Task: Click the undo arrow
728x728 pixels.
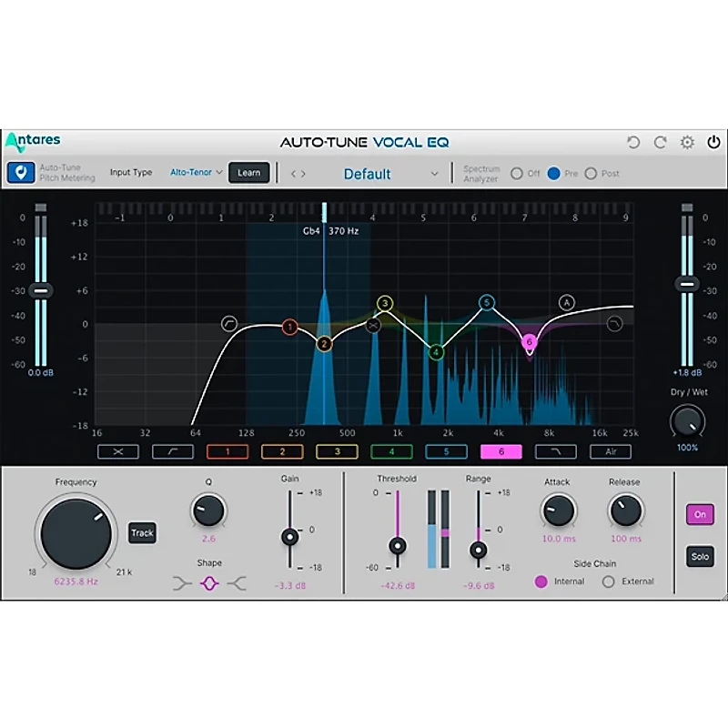Action: coord(634,141)
